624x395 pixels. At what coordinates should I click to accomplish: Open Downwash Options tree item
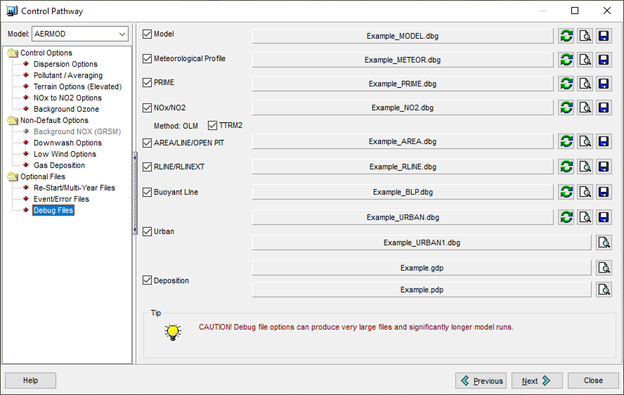[x=67, y=143]
